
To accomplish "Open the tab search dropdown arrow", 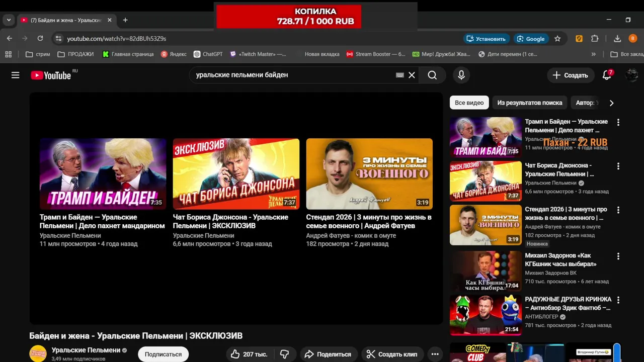I will point(9,20).
